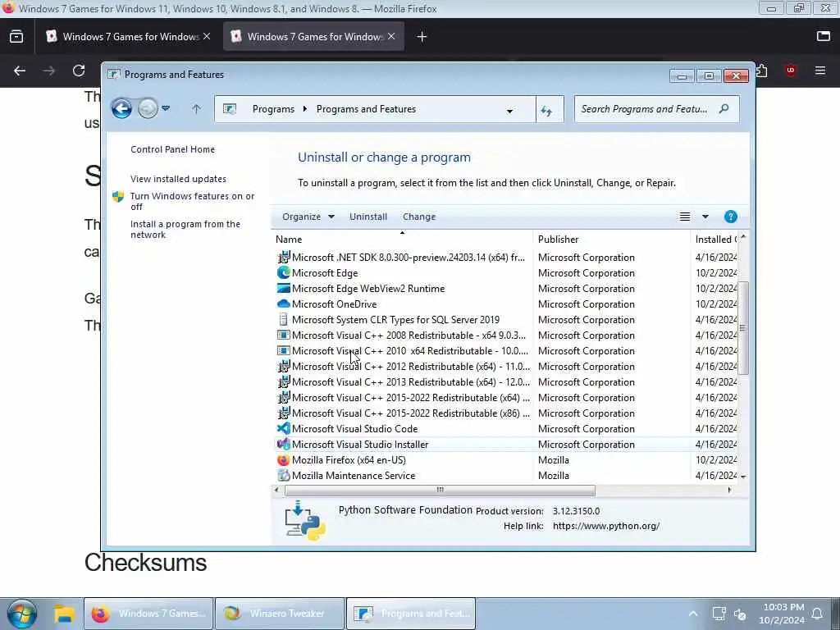The image size is (840, 630).
Task: Select Microsoft Visual C++ 2008 Redistributable row
Action: pos(506,336)
